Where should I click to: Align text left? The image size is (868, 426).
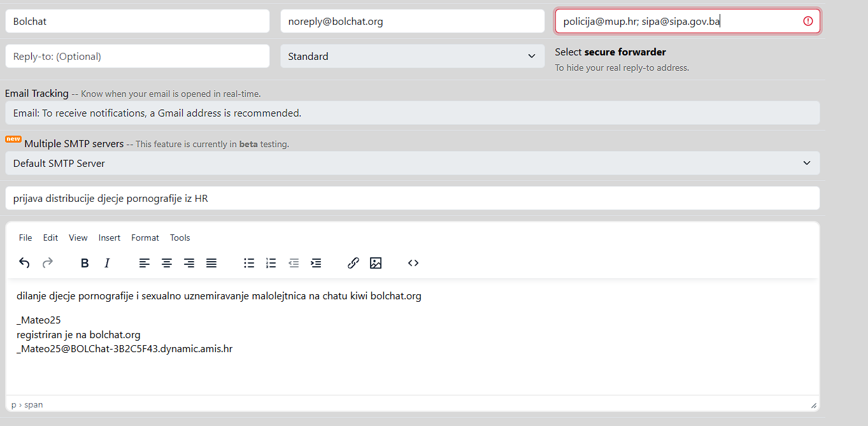[x=145, y=263]
